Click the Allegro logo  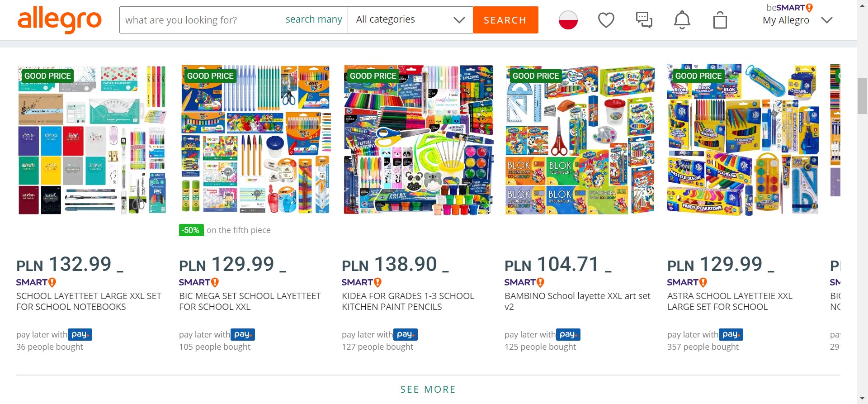tap(60, 20)
